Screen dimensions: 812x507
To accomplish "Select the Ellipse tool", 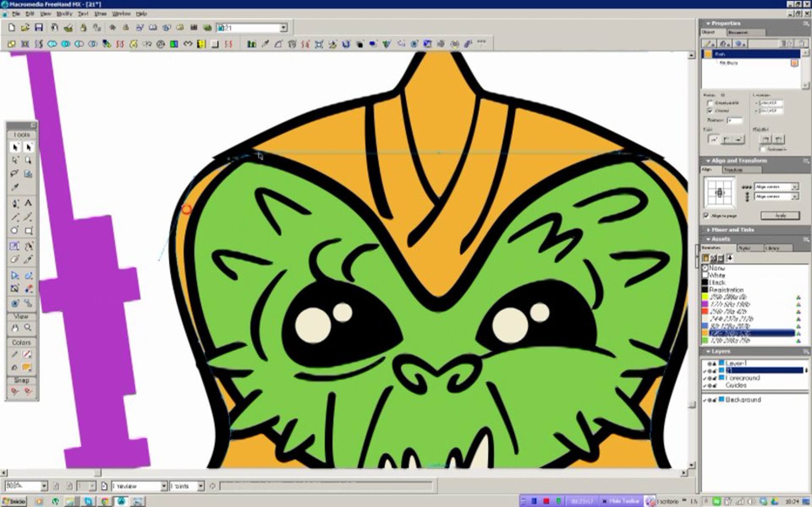I will (15, 230).
